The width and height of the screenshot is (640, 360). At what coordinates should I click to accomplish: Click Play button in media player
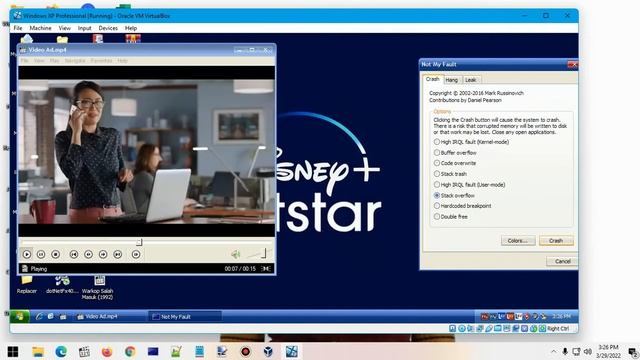click(27, 254)
